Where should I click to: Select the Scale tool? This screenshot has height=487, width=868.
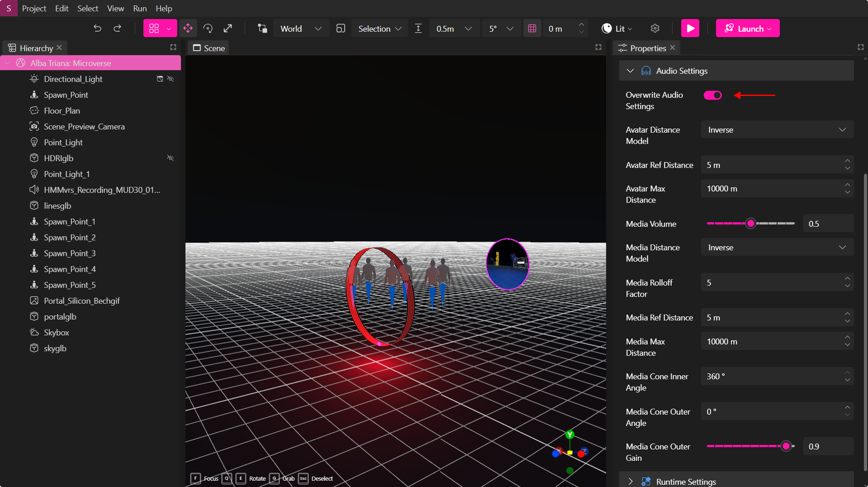click(x=228, y=28)
